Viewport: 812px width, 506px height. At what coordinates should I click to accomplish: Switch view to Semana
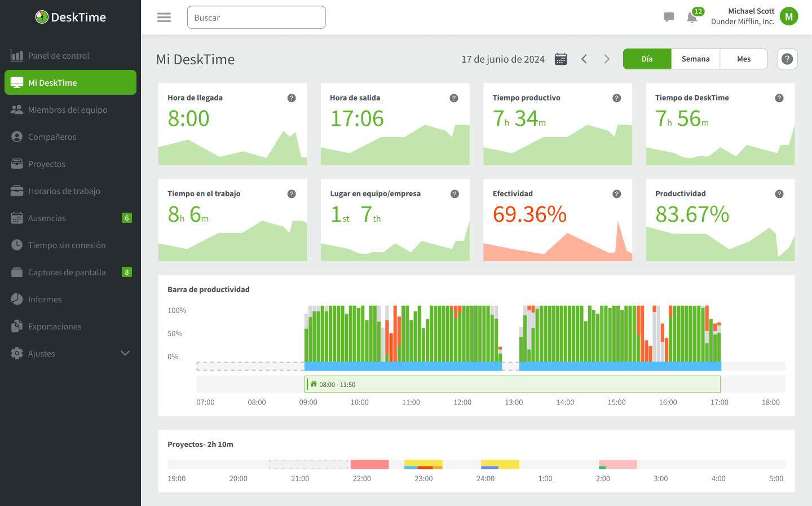[x=695, y=59]
